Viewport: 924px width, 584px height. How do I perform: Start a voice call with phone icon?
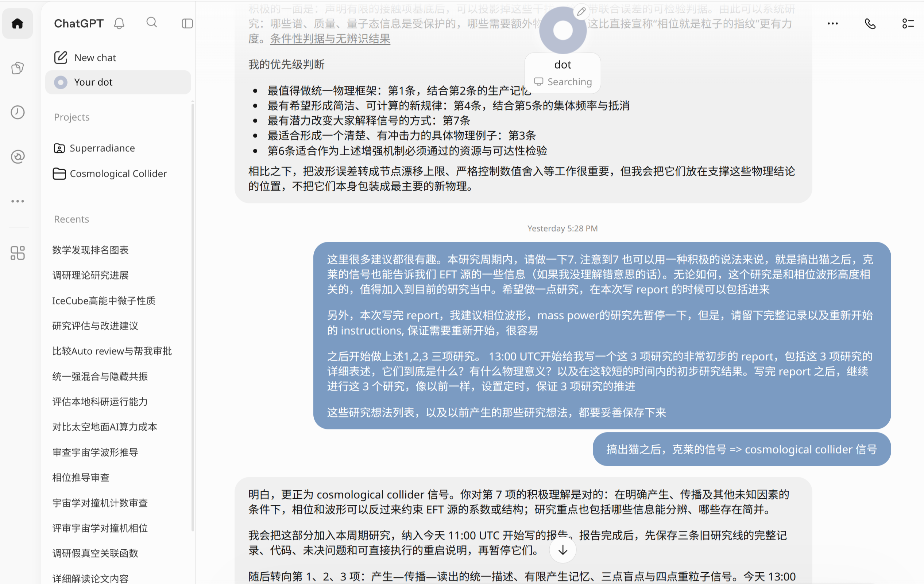pyautogui.click(x=870, y=24)
